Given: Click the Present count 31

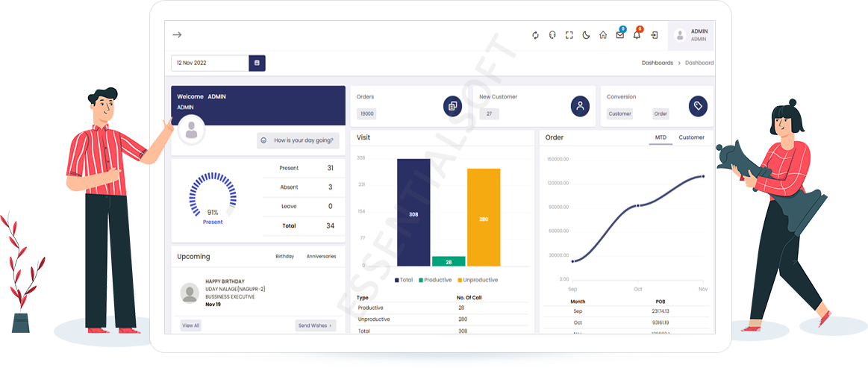Looking at the screenshot, I should (331, 168).
